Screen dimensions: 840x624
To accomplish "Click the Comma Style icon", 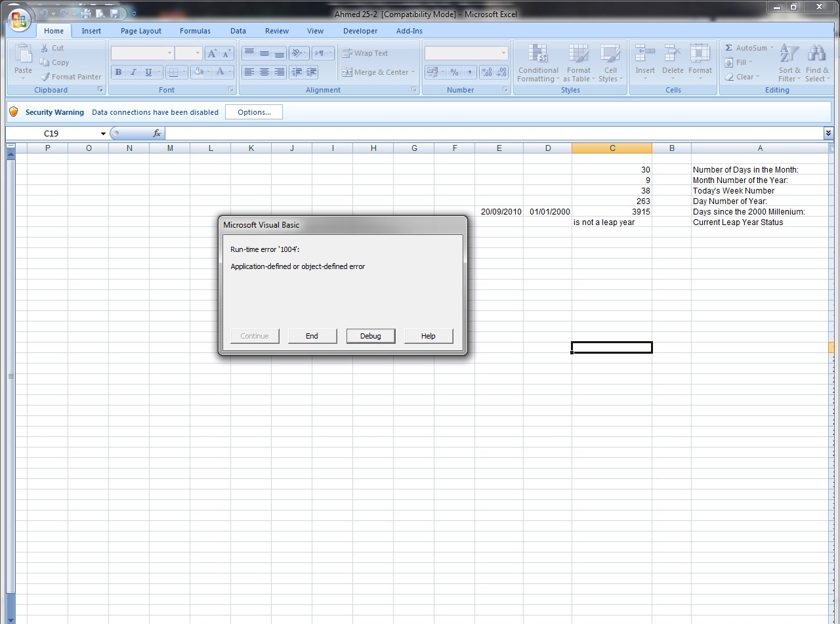I will (469, 72).
